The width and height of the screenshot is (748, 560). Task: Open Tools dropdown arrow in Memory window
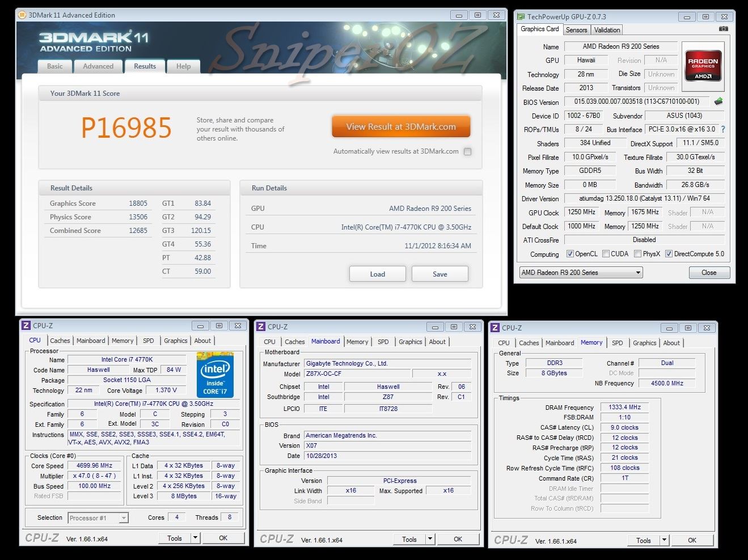click(664, 540)
